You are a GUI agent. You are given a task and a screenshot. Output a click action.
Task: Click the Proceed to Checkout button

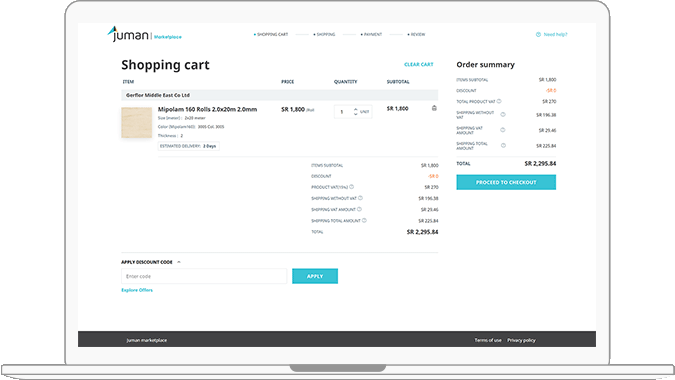click(506, 182)
